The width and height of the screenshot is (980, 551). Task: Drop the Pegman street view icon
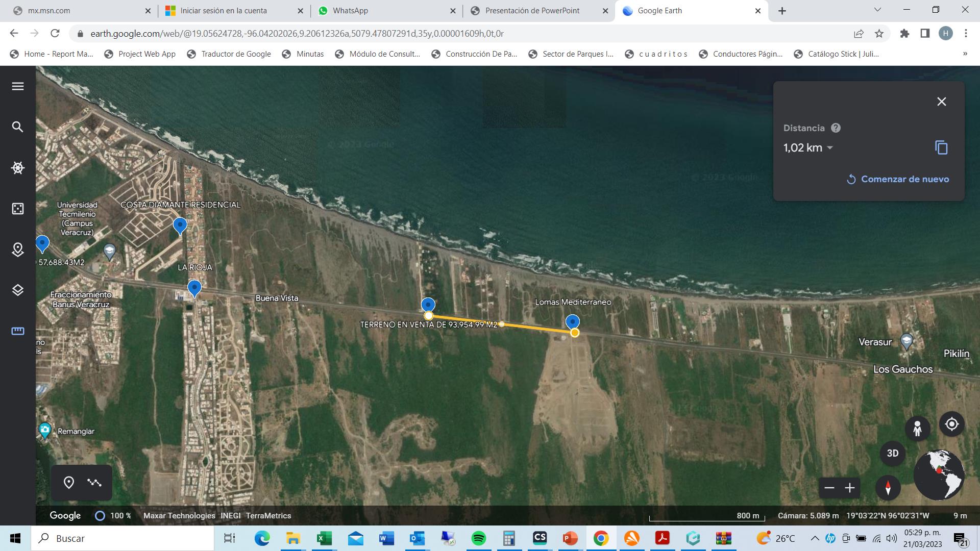pos(917,428)
